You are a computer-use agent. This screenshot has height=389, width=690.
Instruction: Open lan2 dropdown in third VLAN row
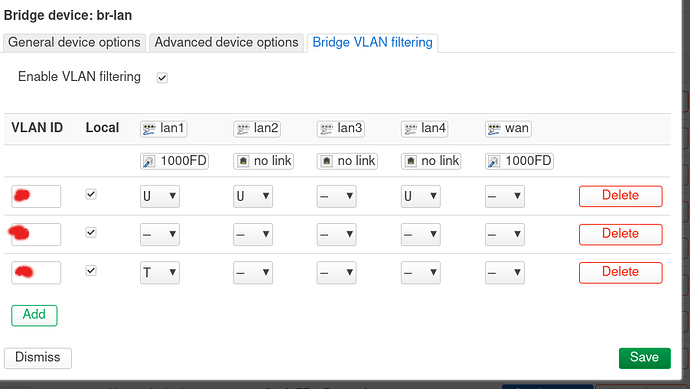253,273
